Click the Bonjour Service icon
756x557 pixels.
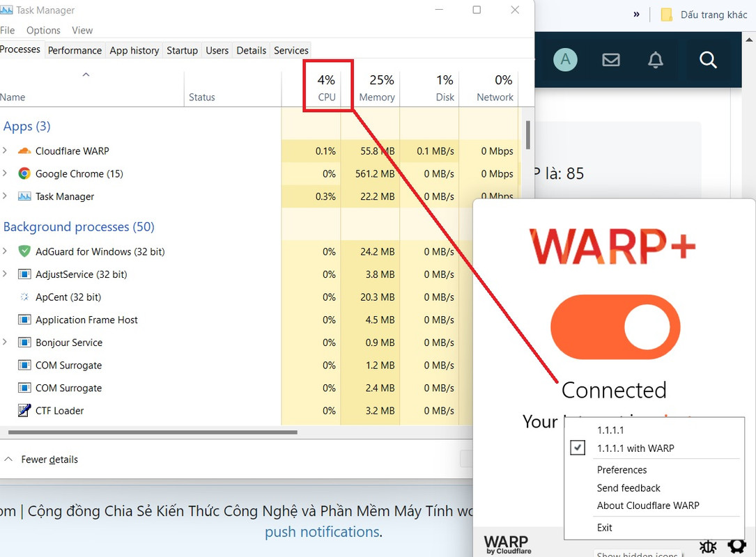coord(24,342)
